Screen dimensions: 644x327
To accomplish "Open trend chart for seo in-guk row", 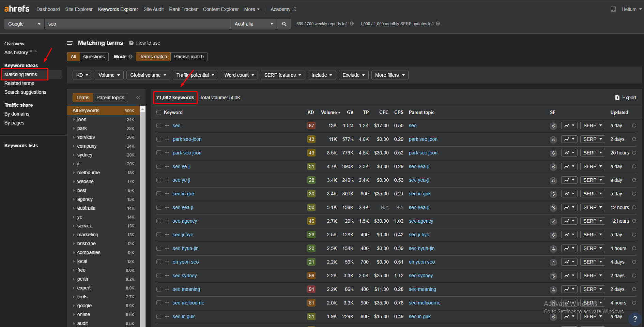I will click(x=569, y=194).
